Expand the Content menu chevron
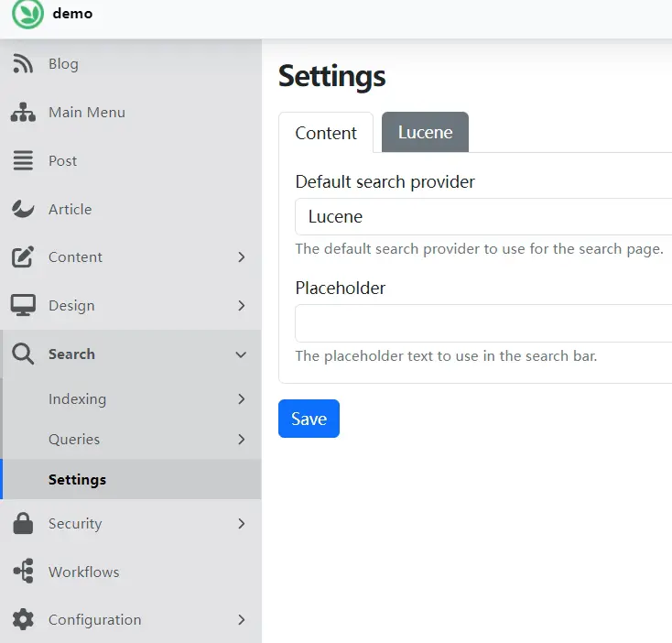The height and width of the screenshot is (643, 672). tap(241, 257)
